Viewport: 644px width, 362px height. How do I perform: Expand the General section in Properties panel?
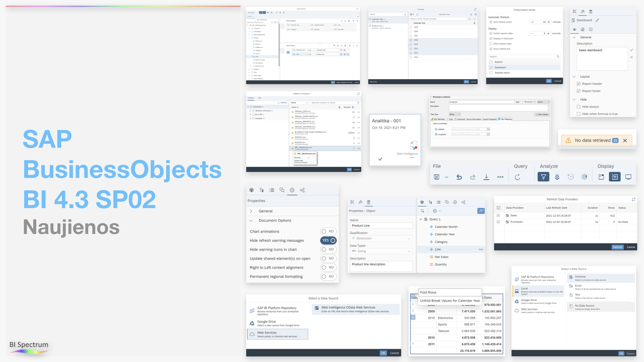pyautogui.click(x=251, y=211)
